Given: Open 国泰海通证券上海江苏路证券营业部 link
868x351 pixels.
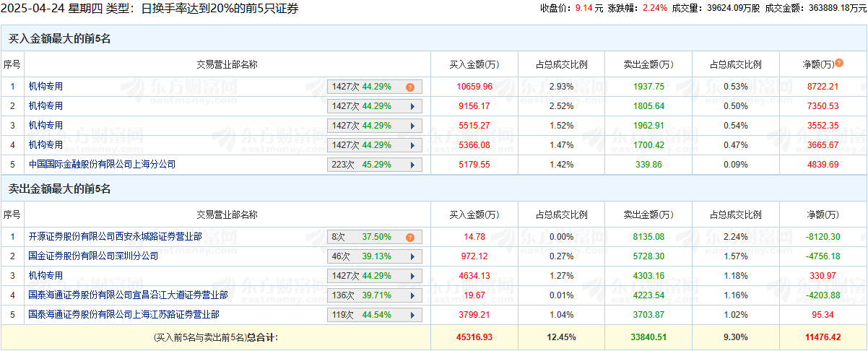Looking at the screenshot, I should pos(123,314).
